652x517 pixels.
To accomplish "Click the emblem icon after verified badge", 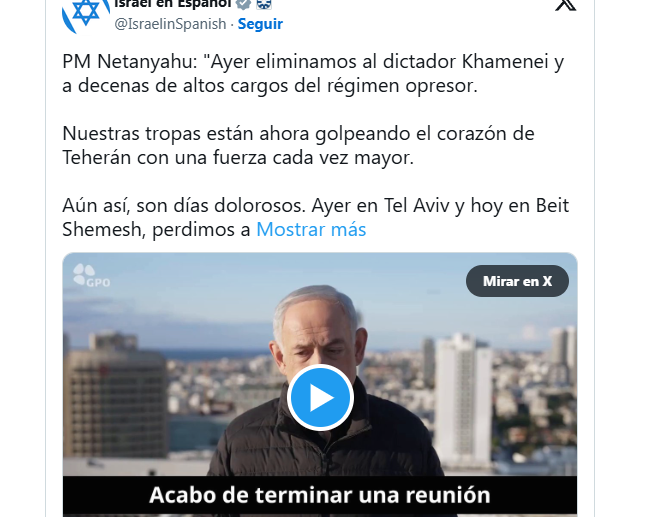I will [264, 4].
